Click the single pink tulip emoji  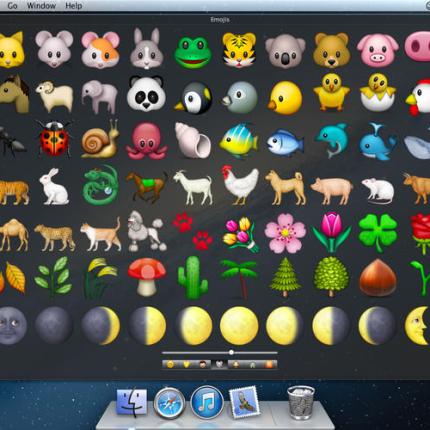pyautogui.click(x=332, y=232)
